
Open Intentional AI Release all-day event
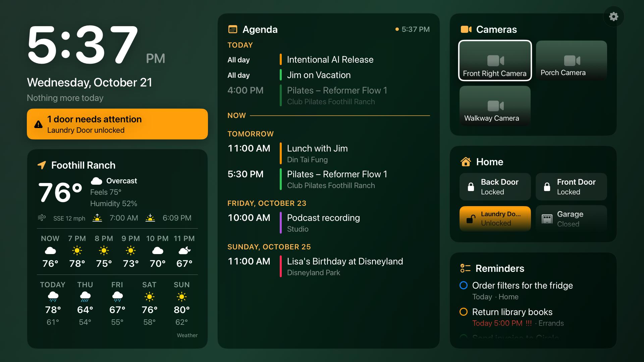329,60
